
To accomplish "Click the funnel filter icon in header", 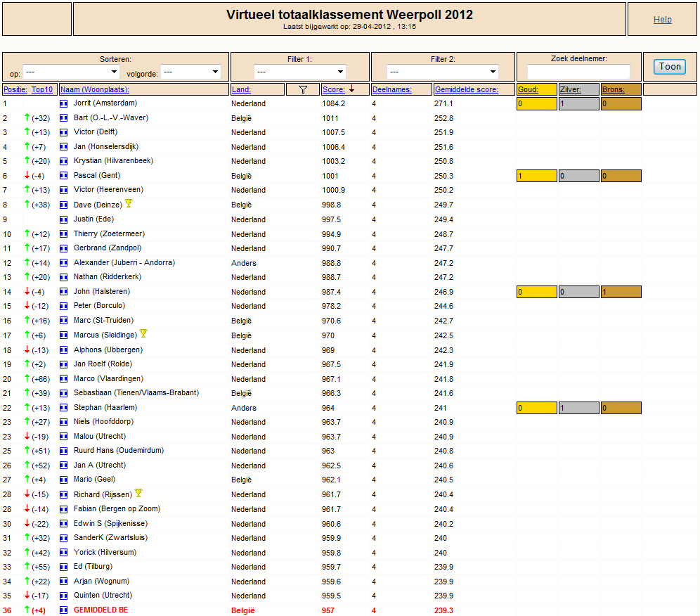I will [303, 90].
